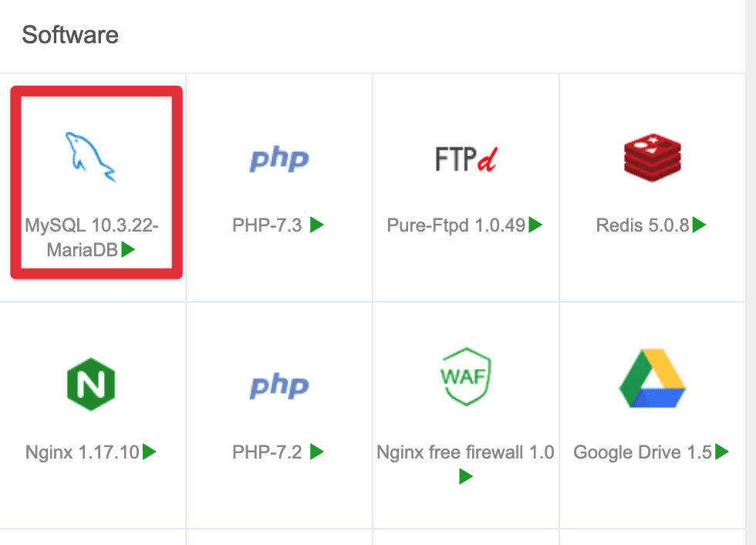Click the MySQL dolphin icon

pos(90,157)
